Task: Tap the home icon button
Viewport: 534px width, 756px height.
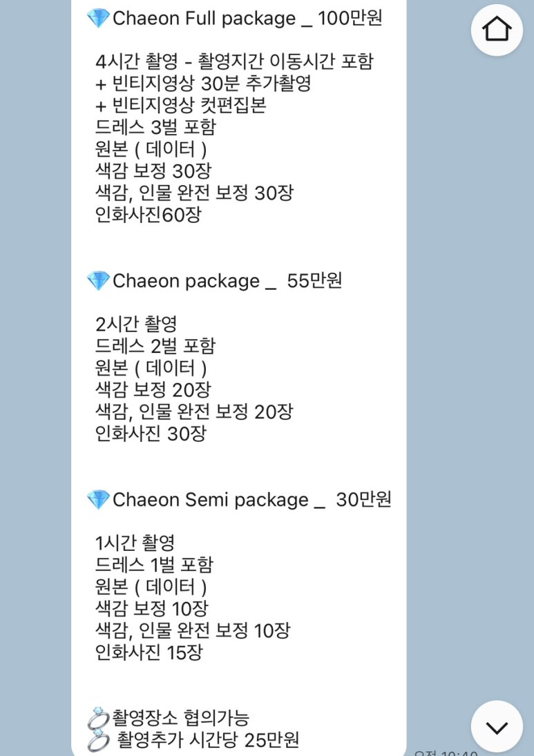Action: coord(497,30)
